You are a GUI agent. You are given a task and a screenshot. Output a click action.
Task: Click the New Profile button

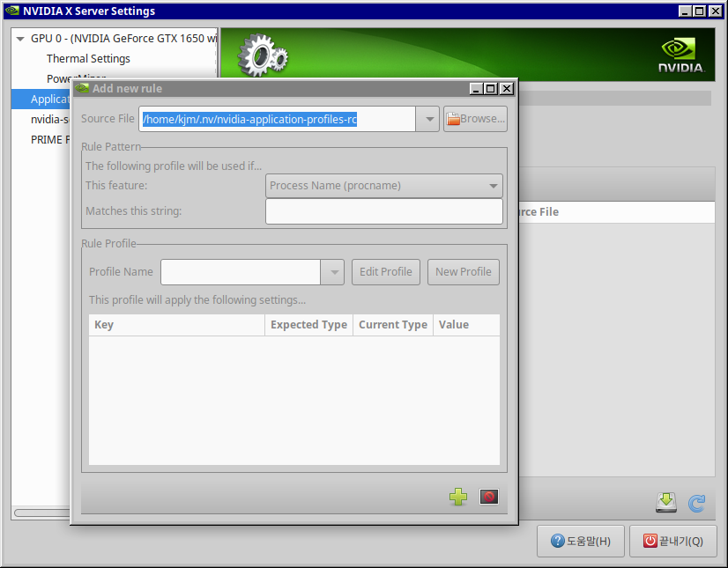tap(464, 272)
